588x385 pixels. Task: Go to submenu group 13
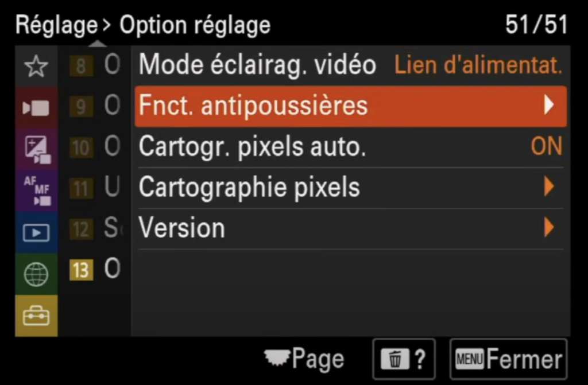tap(82, 269)
